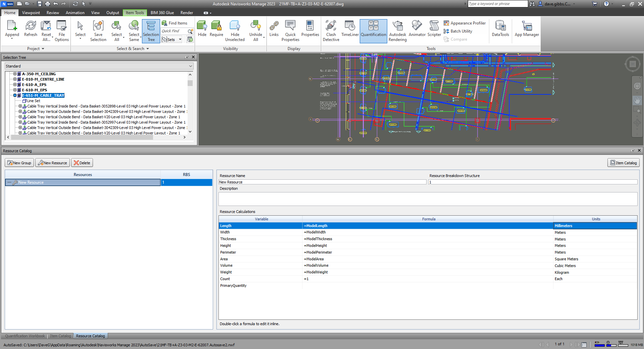Create a New Group in Resource Catalog

pos(19,163)
